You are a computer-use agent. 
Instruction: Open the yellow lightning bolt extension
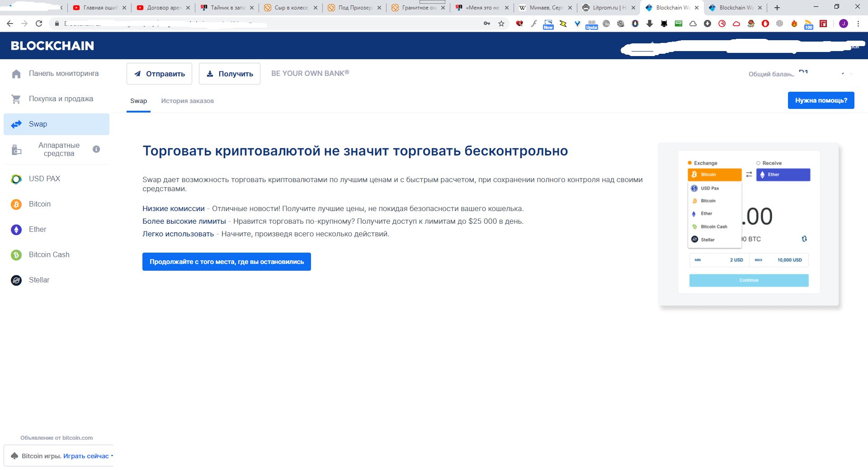tap(563, 23)
